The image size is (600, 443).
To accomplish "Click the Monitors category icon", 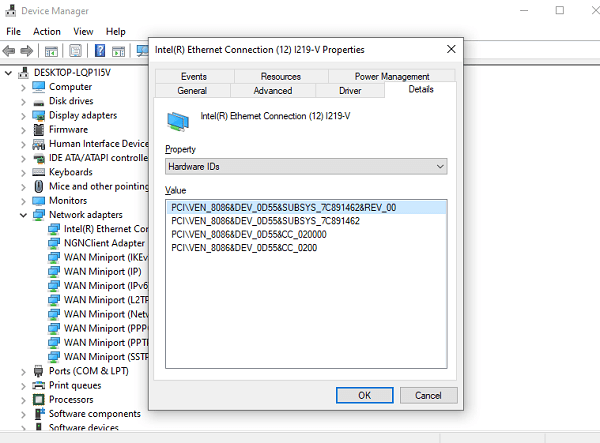I will point(39,200).
